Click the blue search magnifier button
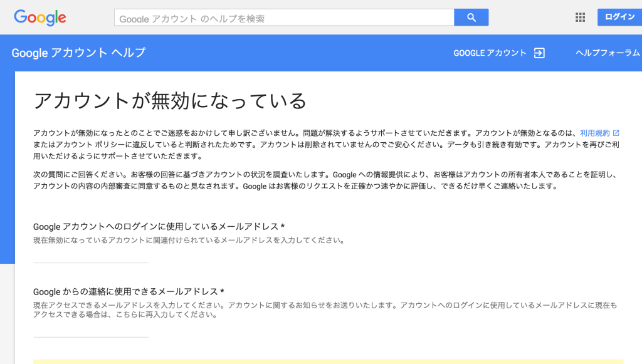The height and width of the screenshot is (364, 642). point(471,17)
